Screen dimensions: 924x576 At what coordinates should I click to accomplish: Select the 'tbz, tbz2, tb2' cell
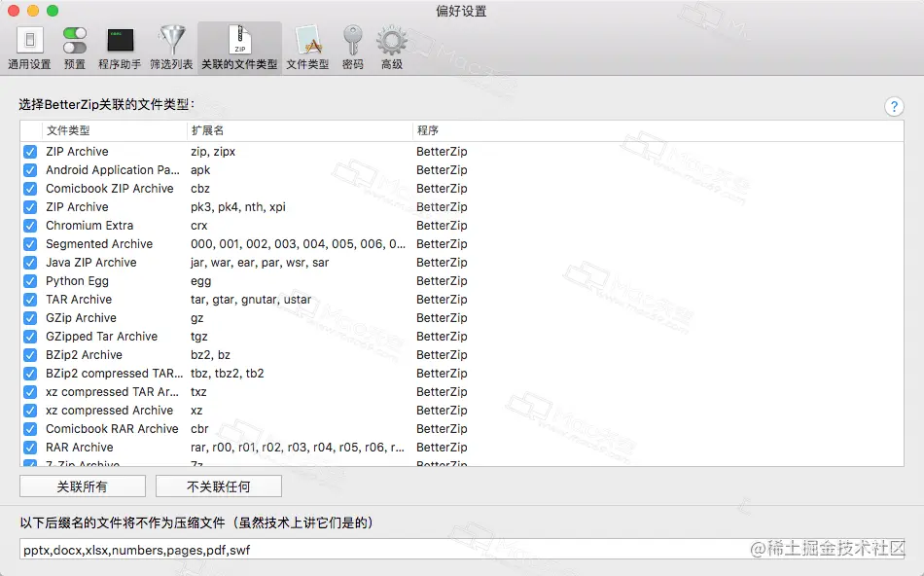(228, 374)
